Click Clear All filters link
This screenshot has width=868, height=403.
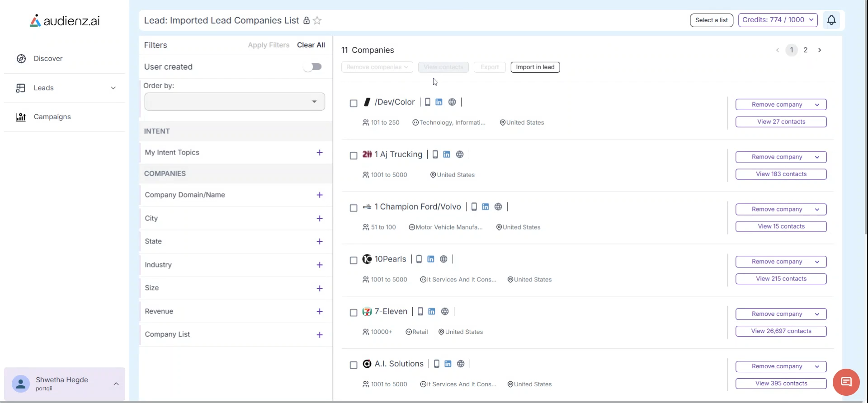click(311, 45)
